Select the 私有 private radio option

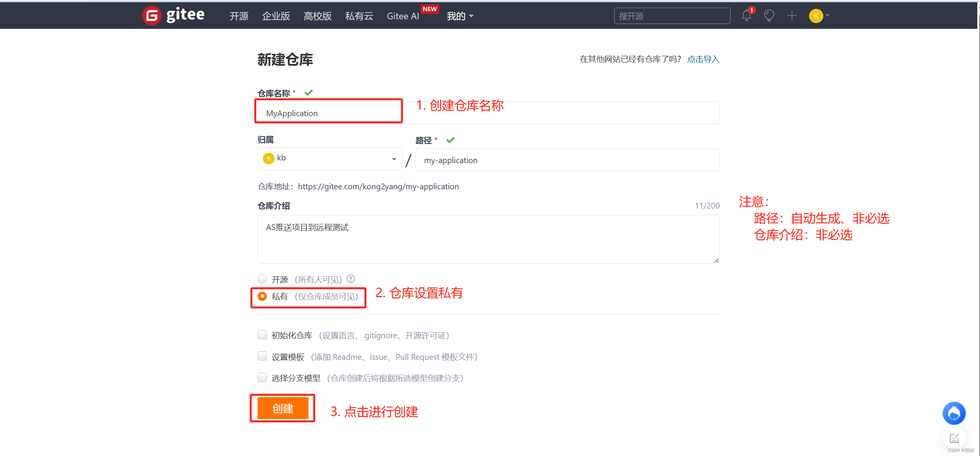pos(262,296)
